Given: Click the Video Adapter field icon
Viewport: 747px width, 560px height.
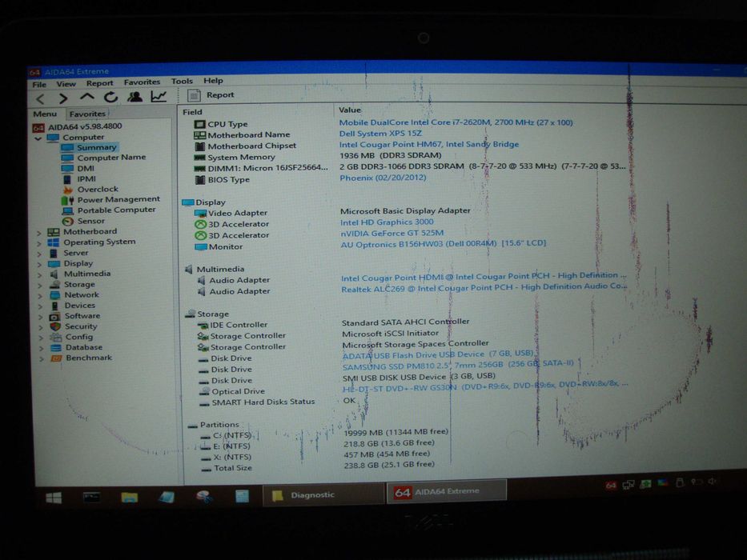Looking at the screenshot, I should point(200,214).
